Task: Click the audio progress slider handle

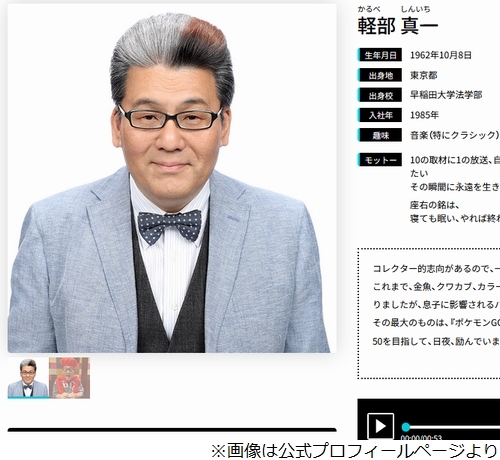Action: click(x=406, y=427)
